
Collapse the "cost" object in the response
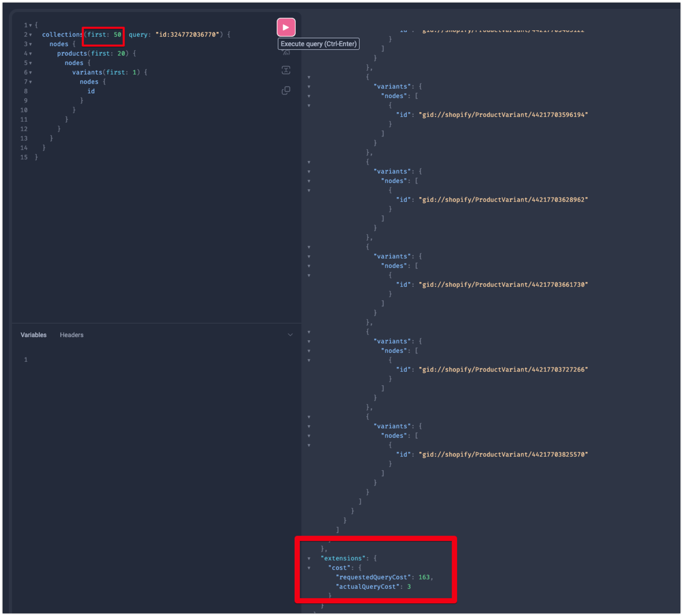[309, 568]
